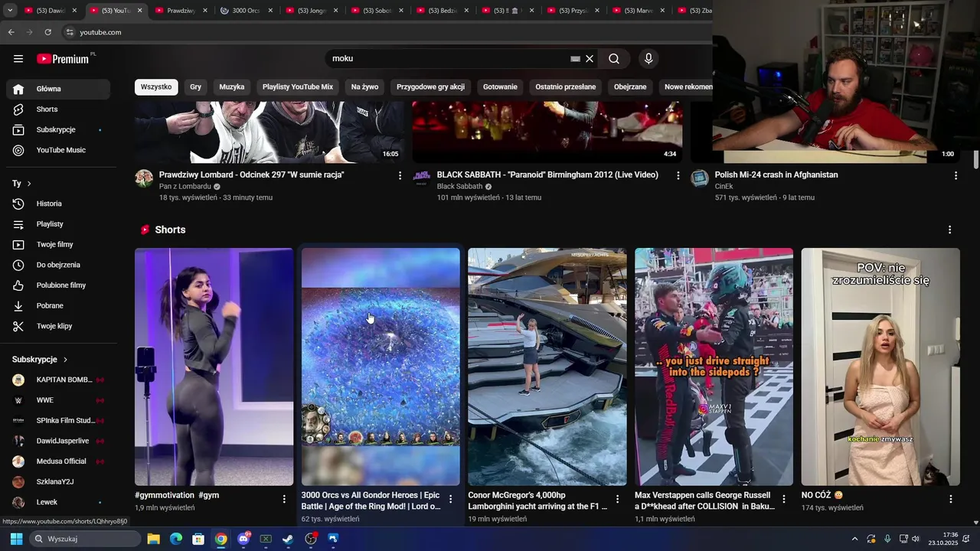Switch to the 3000 Orcs browser tab
The image size is (980, 551).
click(246, 11)
